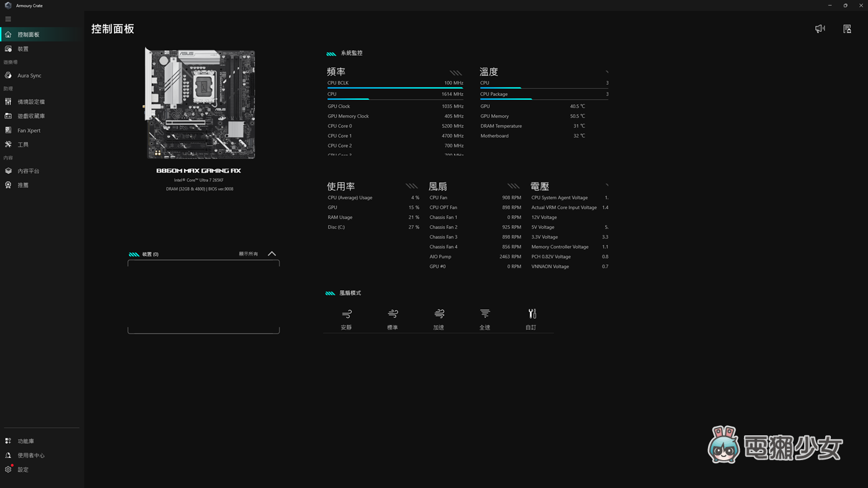Click Memory Controller Voltage row
Screen dimensions: 868x488
pyautogui.click(x=569, y=247)
